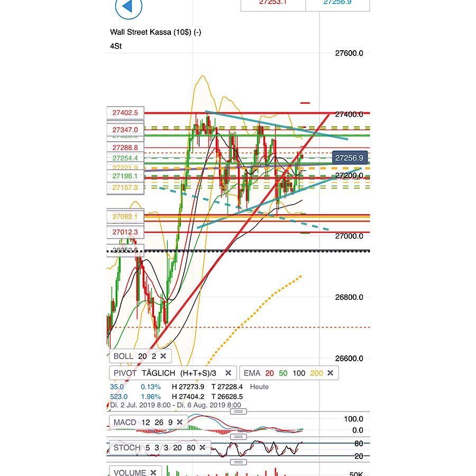Remove the PIVOT TÄGLICH indicator via its X
Viewport: 476px width, 476px height.
[x=228, y=373]
